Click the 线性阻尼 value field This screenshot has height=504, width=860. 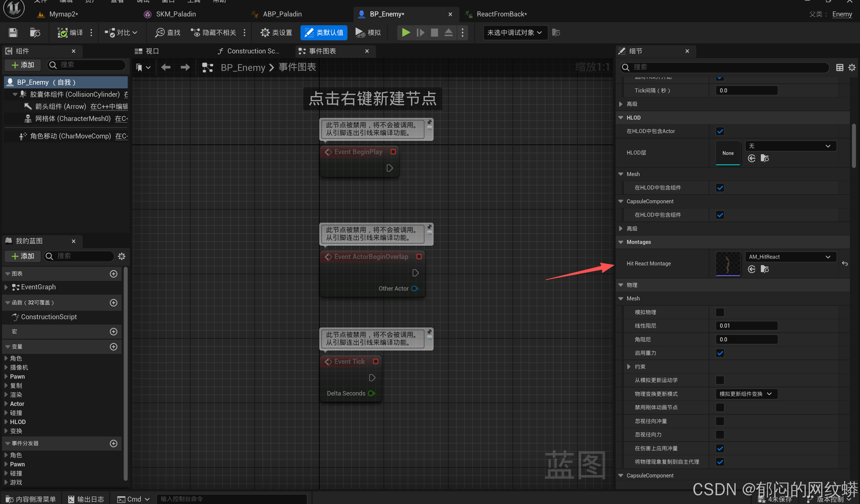pyautogui.click(x=746, y=326)
